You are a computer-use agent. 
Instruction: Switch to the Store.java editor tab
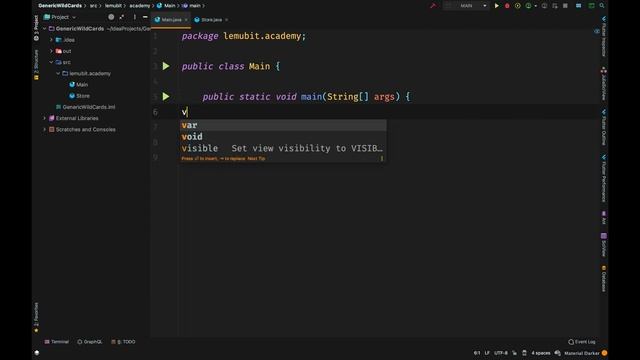(211, 20)
